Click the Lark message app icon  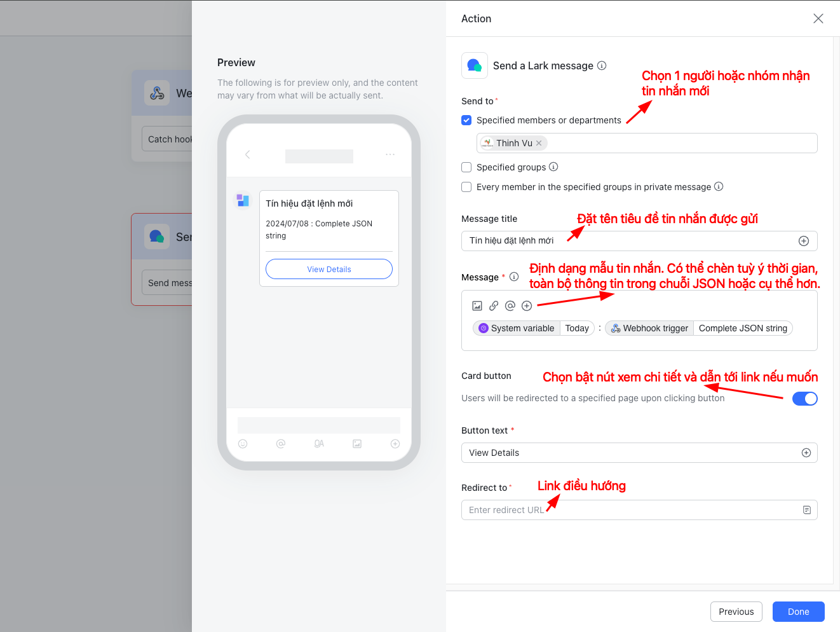tap(475, 65)
